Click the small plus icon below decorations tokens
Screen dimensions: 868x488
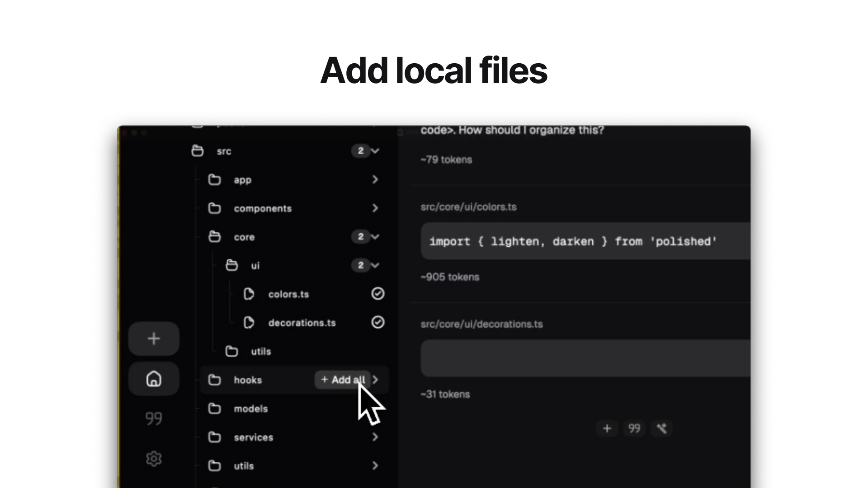click(x=607, y=428)
